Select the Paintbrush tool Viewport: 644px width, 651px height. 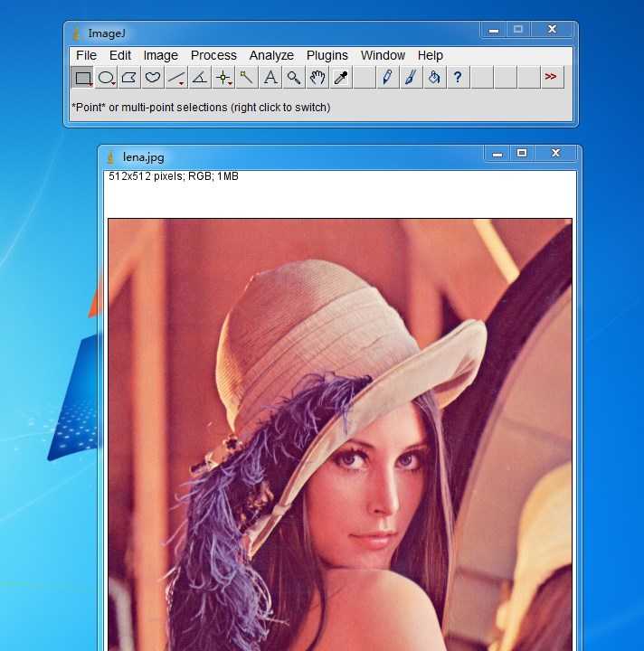pyautogui.click(x=411, y=77)
